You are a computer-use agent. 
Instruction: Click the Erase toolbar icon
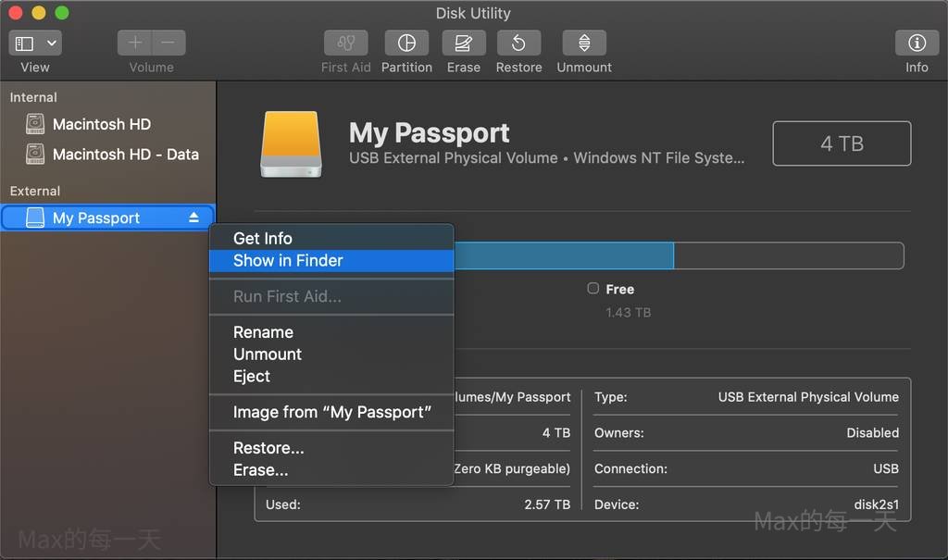[x=463, y=44]
